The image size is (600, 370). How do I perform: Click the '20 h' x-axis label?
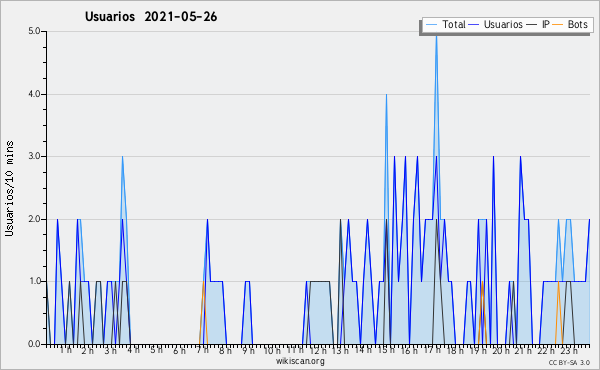tap(501, 350)
